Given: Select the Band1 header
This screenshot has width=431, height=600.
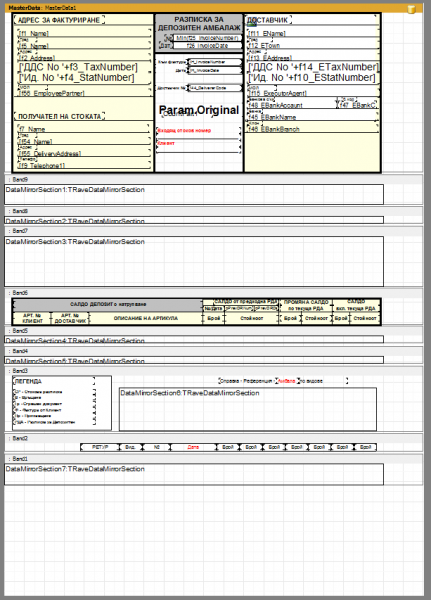Looking at the screenshot, I should [x=214, y=459].
